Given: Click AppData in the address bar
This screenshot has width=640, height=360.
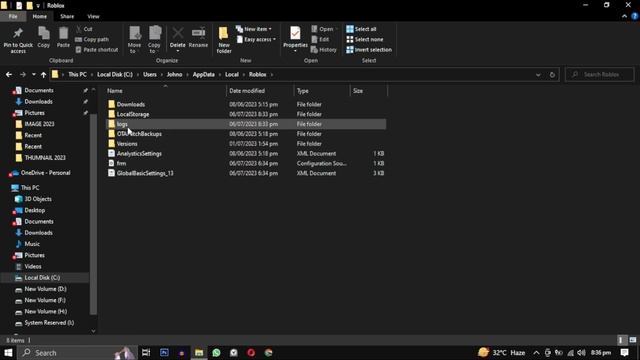Looking at the screenshot, I should click(x=204, y=75).
